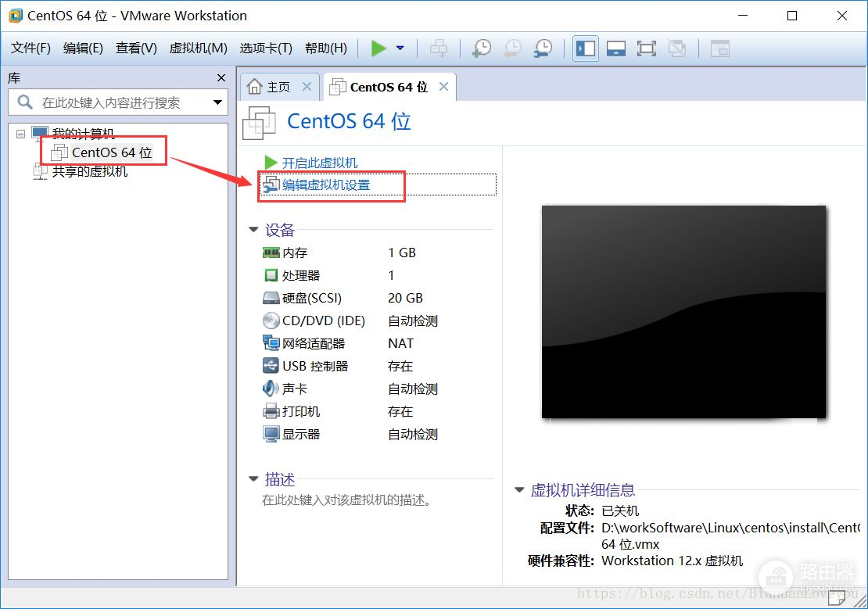The width and height of the screenshot is (868, 609).
Task: Select CentOS 64 位 in library tree
Action: 111,152
